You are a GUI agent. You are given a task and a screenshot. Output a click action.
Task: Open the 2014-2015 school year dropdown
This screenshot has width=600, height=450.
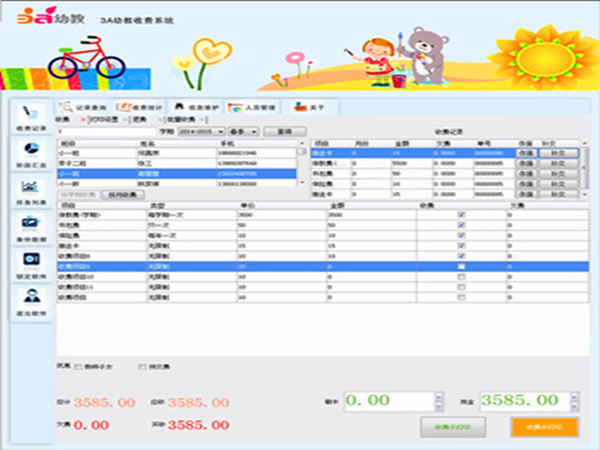[201, 132]
